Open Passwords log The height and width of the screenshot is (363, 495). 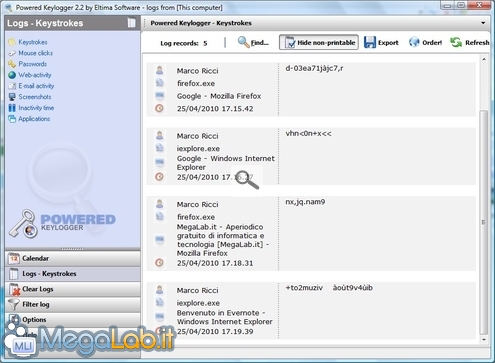tap(32, 64)
